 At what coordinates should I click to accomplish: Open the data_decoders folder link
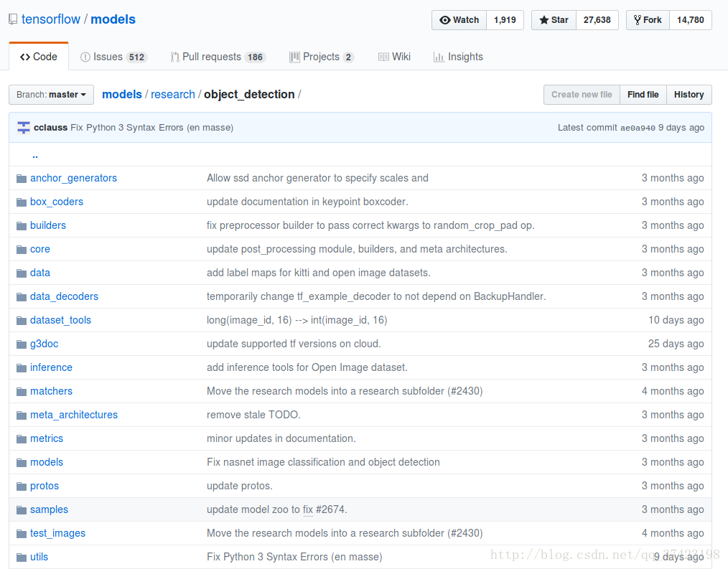click(x=64, y=296)
